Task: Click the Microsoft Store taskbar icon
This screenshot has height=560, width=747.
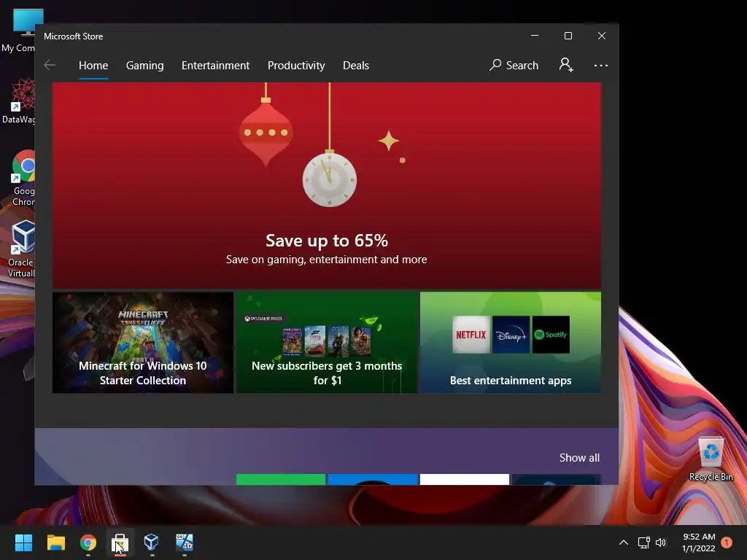Action: tap(120, 542)
